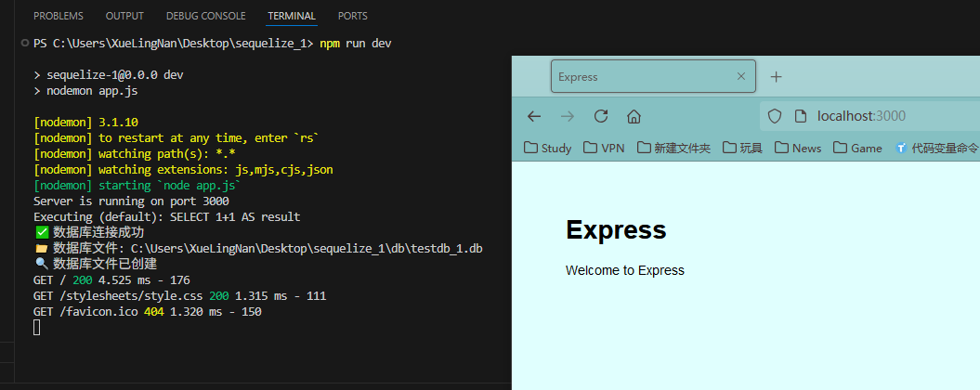Click the nodemon watching extensions line
The height and width of the screenshot is (390, 980).
coord(183,169)
